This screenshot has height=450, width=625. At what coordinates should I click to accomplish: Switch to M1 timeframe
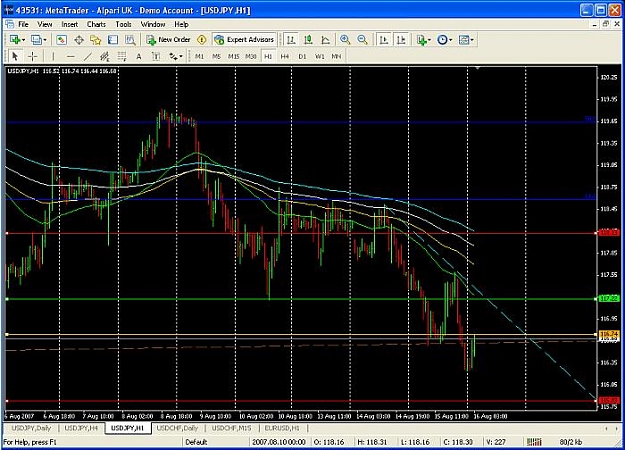pos(199,57)
